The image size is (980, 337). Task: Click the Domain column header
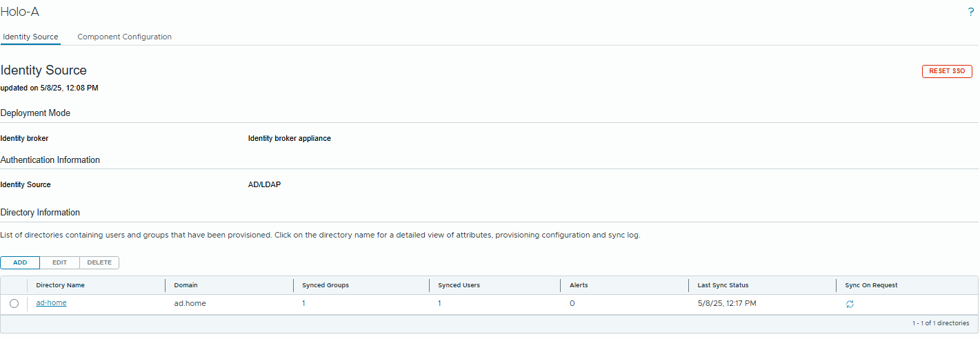point(186,285)
